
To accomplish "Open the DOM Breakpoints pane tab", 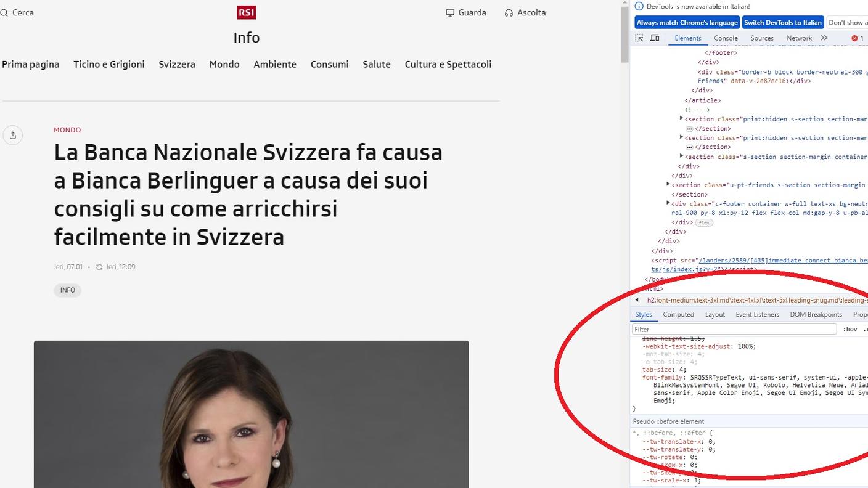I will click(816, 315).
